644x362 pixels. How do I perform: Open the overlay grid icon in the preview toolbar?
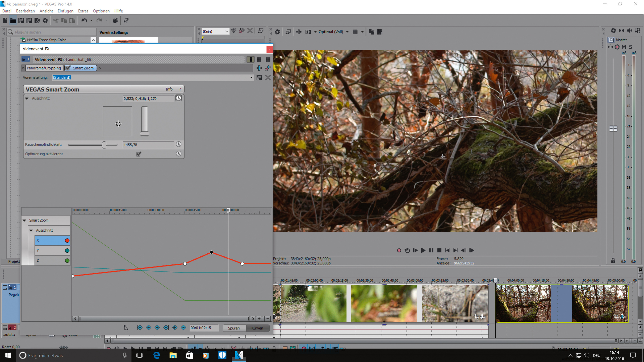point(355,32)
